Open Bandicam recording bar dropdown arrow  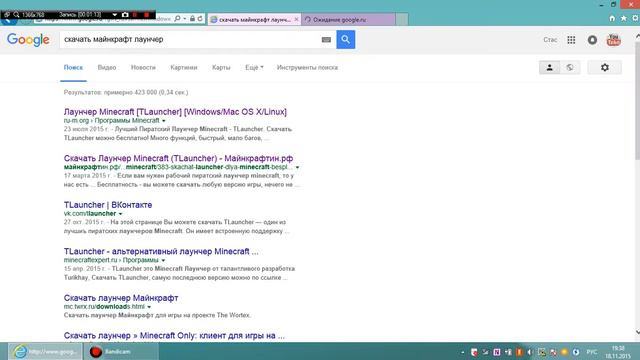115,15
